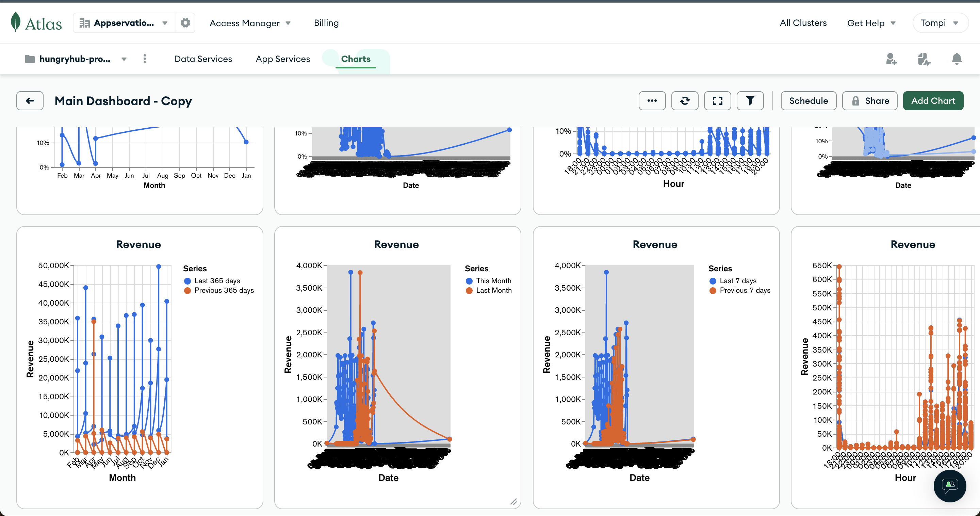Expand the Appservatio organization dropdown
980x516 pixels.
click(165, 23)
